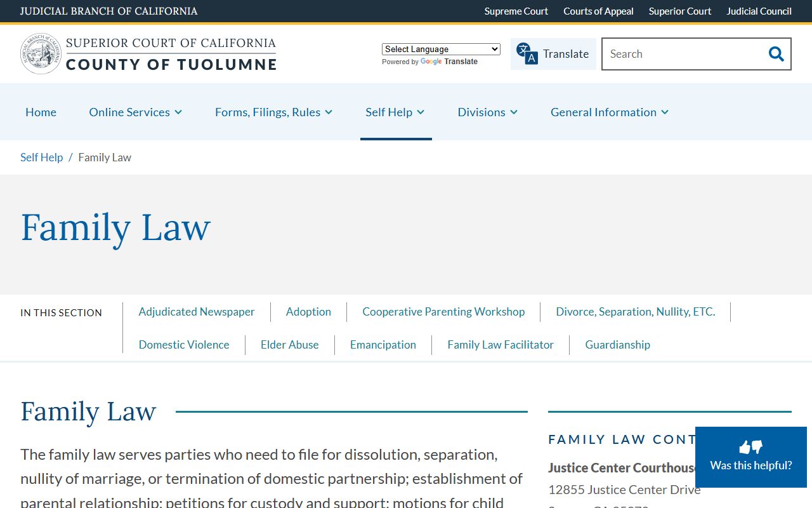This screenshot has height=508, width=812.
Task: Click the large Family Law page title
Action: coord(115,229)
